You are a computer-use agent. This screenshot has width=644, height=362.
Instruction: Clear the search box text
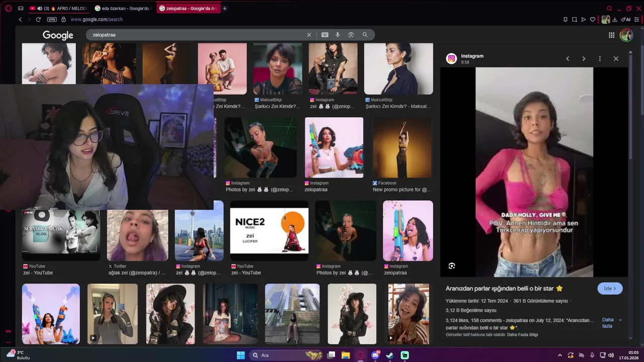pyautogui.click(x=309, y=35)
